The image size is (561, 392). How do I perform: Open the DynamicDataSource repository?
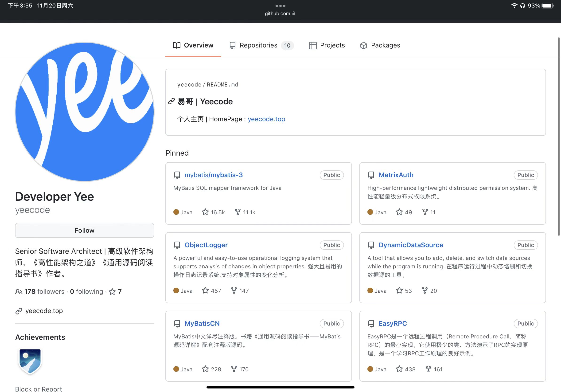[411, 245]
